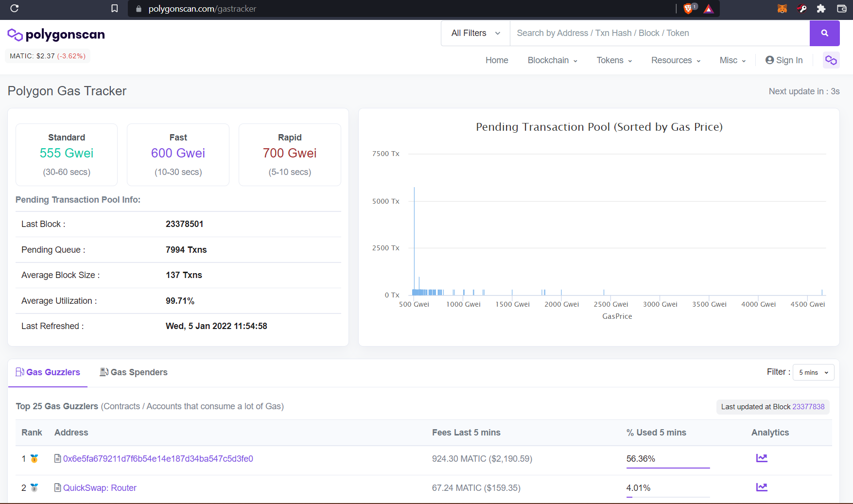Click Last Refreshed timestamp value
The image size is (853, 504).
click(x=216, y=326)
